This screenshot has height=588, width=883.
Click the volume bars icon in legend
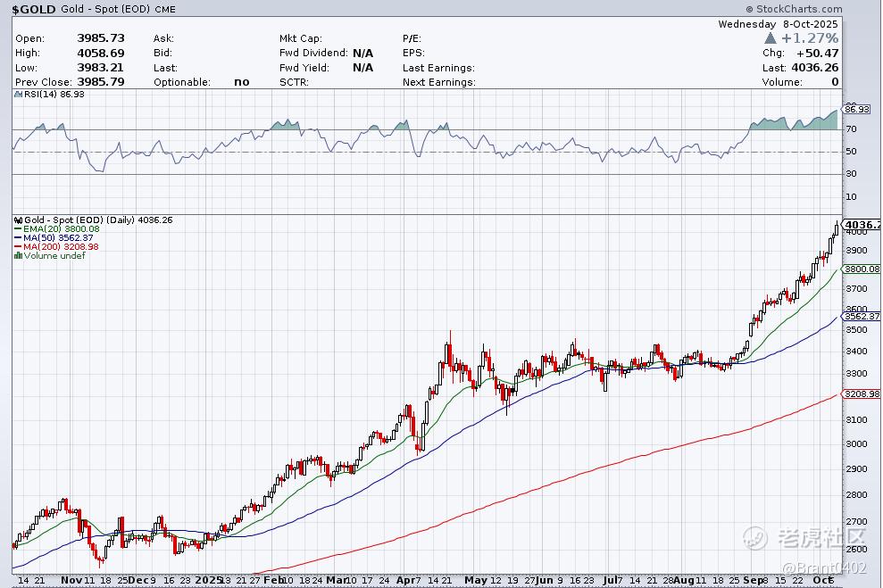(18, 256)
